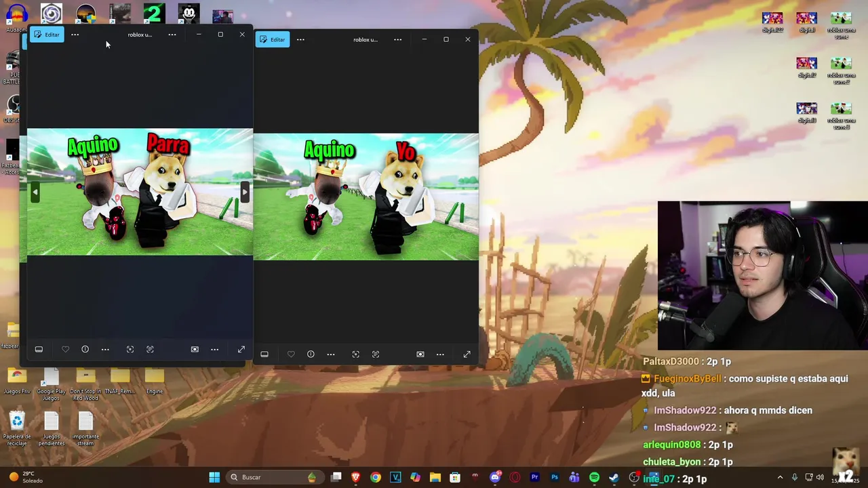
Task: Favorite the Parra image with heart icon
Action: pos(65,349)
